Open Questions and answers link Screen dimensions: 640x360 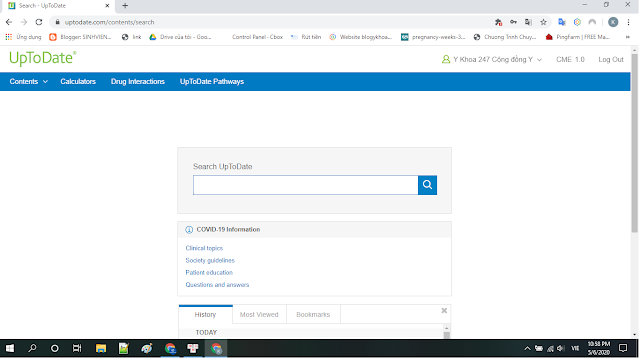[217, 285]
